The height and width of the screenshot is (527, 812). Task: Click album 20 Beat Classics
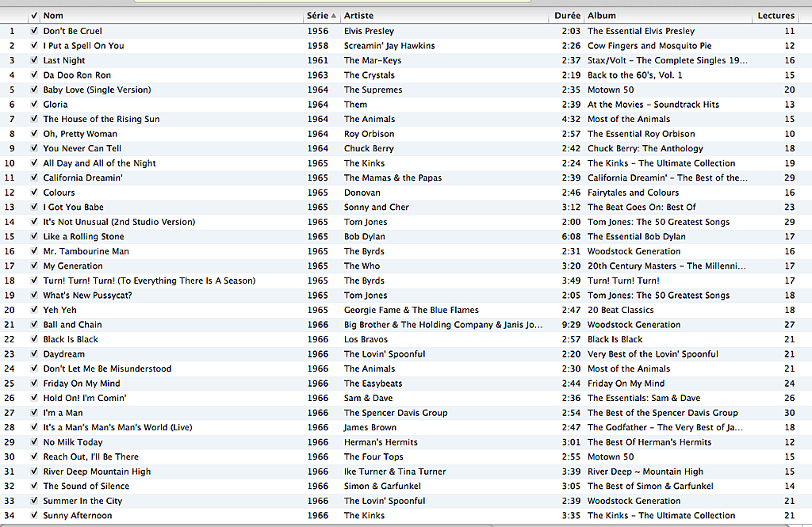pos(620,310)
